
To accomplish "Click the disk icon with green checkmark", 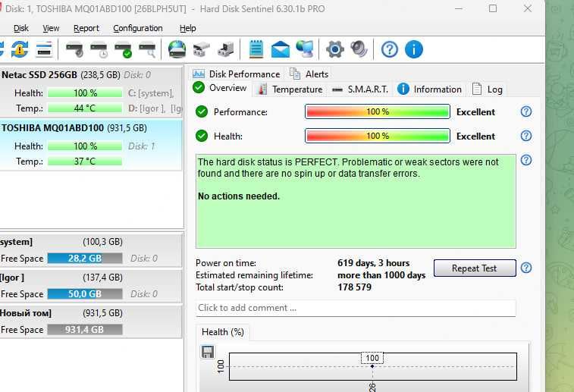I will (x=123, y=50).
